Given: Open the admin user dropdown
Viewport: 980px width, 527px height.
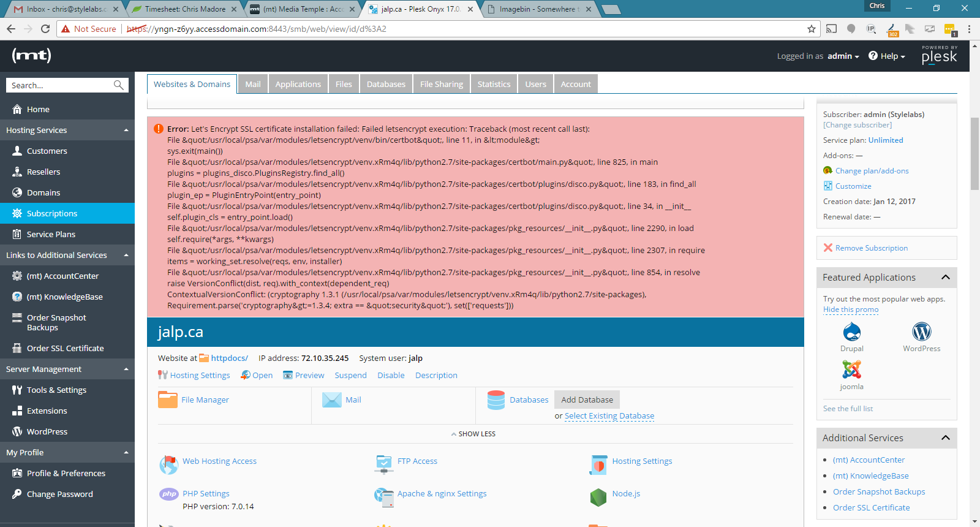Looking at the screenshot, I should point(843,56).
